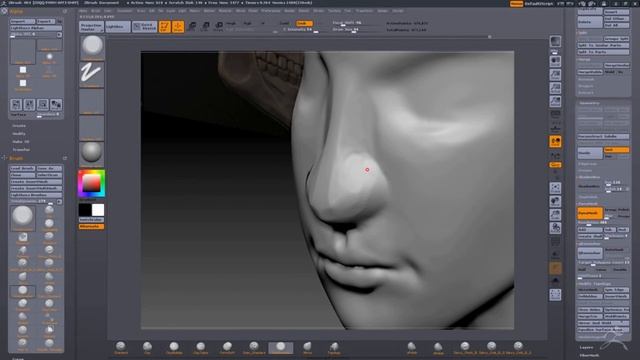Viewport: 640px width, 360px height.
Task: Collapse the Brush palette header
Action: pos(16,158)
